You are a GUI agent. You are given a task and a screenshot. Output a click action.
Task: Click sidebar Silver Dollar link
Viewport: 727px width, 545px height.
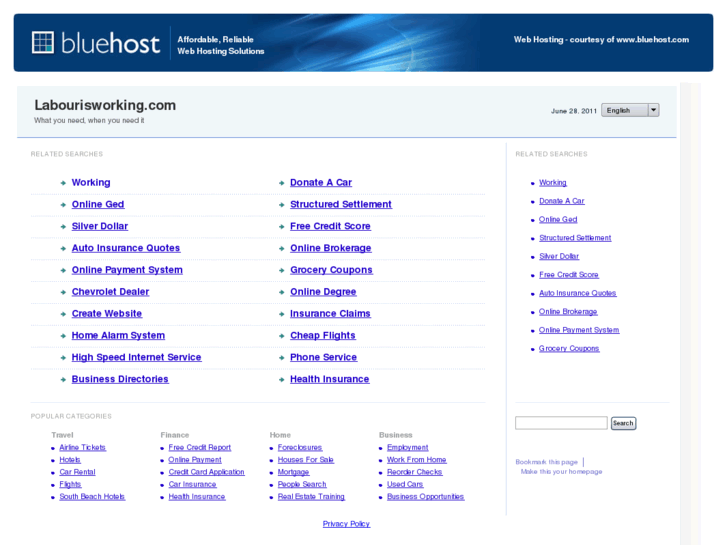click(559, 256)
